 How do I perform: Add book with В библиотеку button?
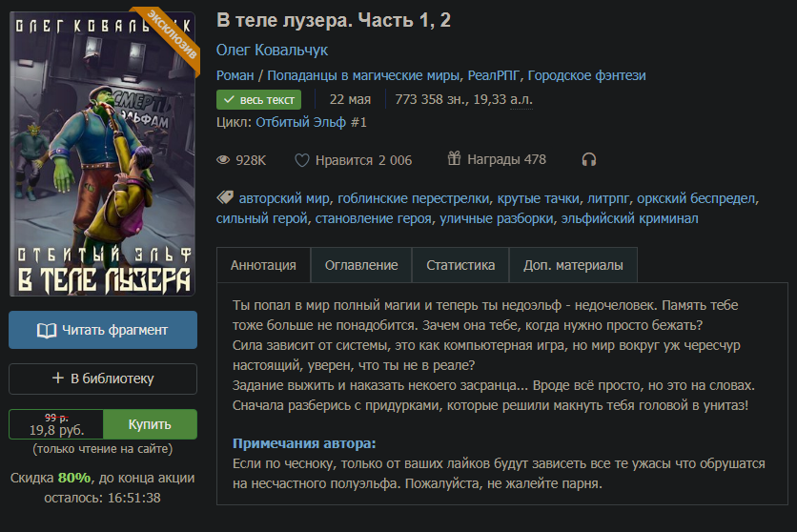click(x=103, y=379)
